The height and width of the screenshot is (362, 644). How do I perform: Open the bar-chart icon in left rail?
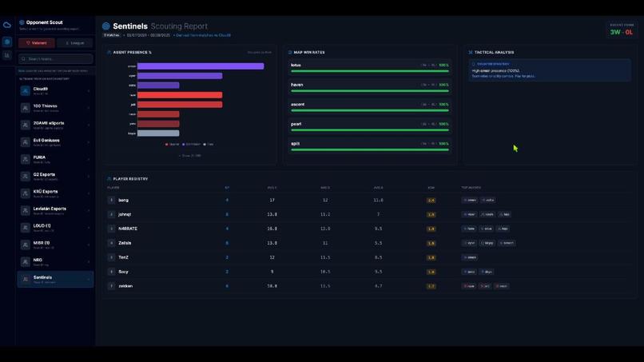tap(7, 55)
